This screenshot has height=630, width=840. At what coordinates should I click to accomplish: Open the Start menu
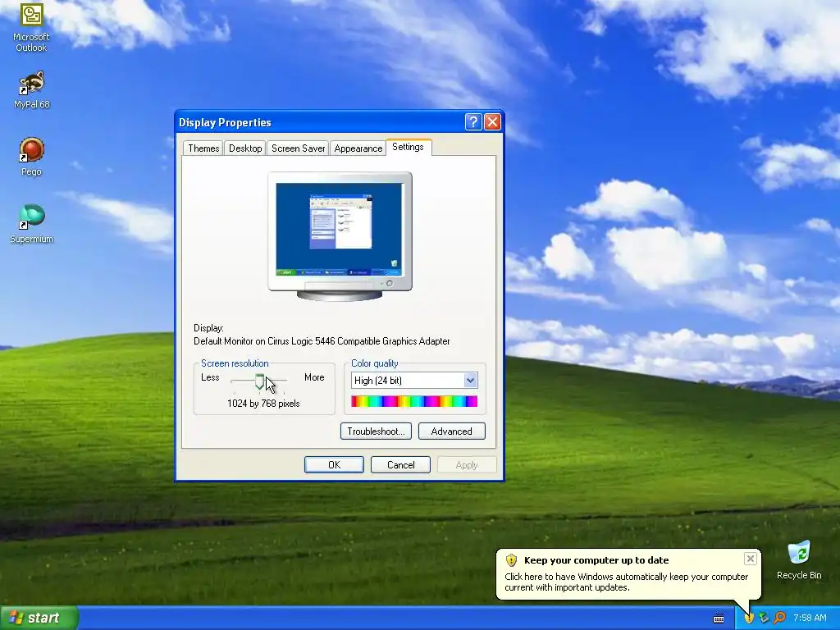39,618
